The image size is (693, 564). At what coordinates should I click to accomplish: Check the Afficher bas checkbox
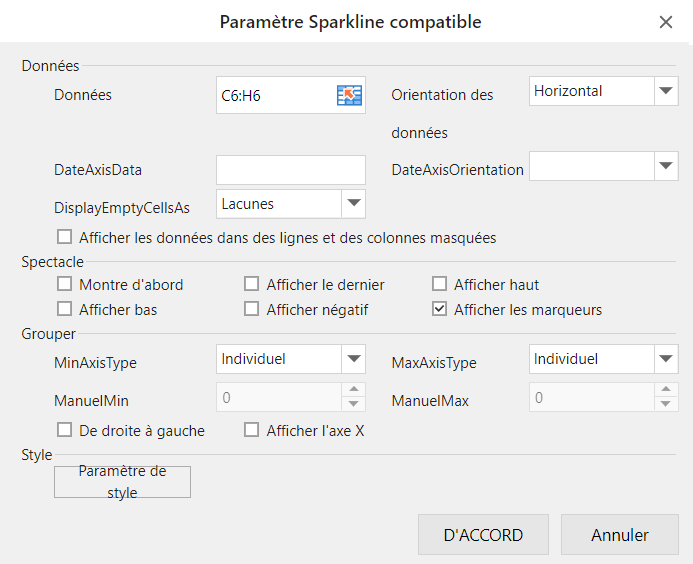click(65, 309)
